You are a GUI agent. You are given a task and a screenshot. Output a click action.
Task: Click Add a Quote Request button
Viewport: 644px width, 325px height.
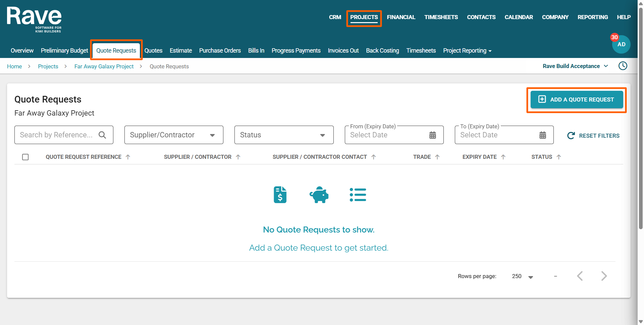pos(576,100)
